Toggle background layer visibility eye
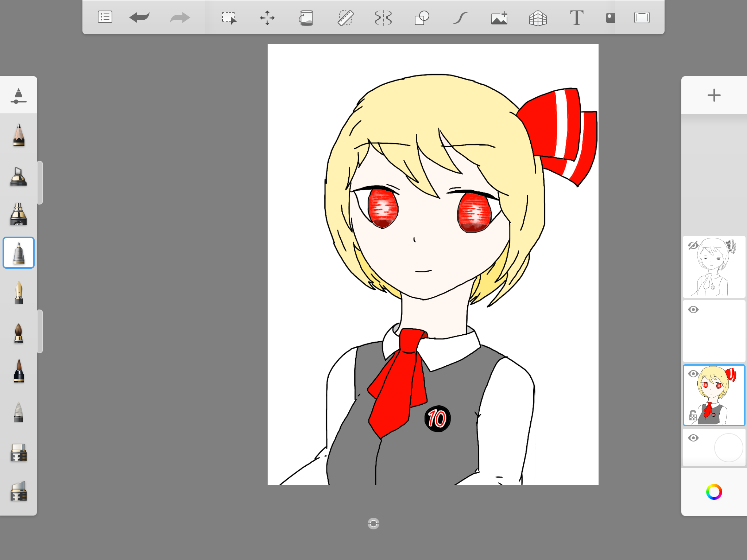Screen dimensions: 747x560 693,438
